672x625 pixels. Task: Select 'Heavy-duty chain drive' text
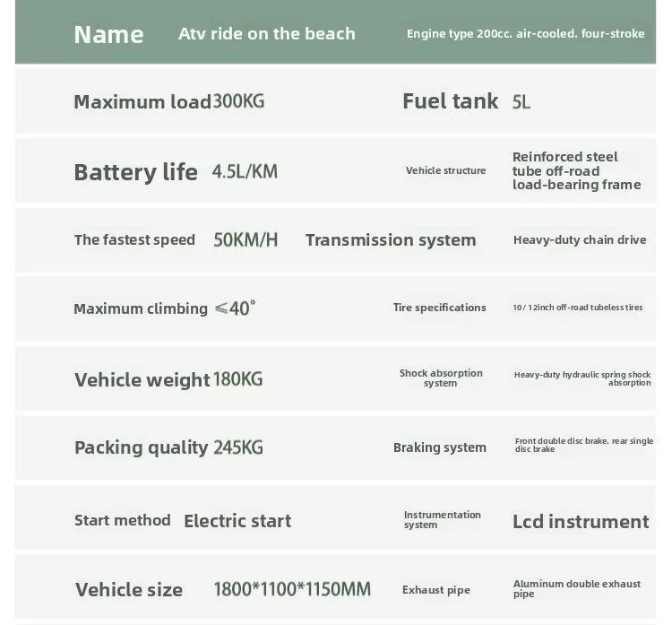click(580, 239)
